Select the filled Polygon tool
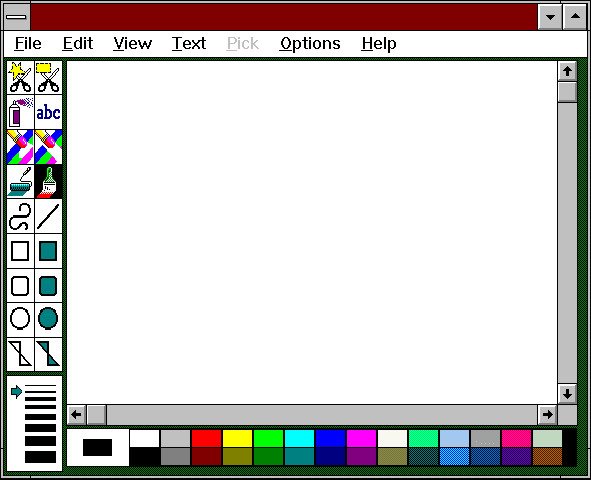This screenshot has height=480, width=591. (48, 354)
